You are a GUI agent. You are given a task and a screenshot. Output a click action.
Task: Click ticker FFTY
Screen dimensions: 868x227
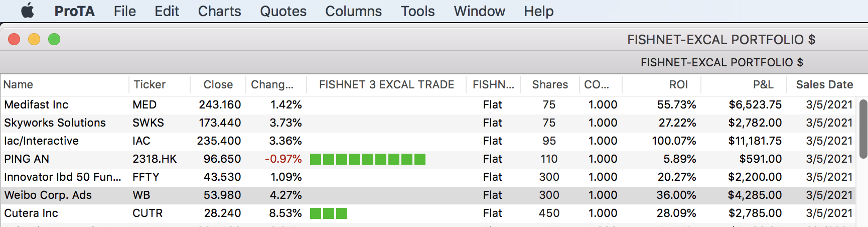(x=146, y=177)
